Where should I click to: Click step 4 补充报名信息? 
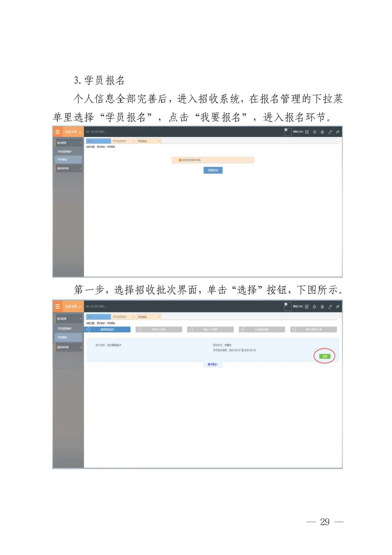tap(262, 330)
